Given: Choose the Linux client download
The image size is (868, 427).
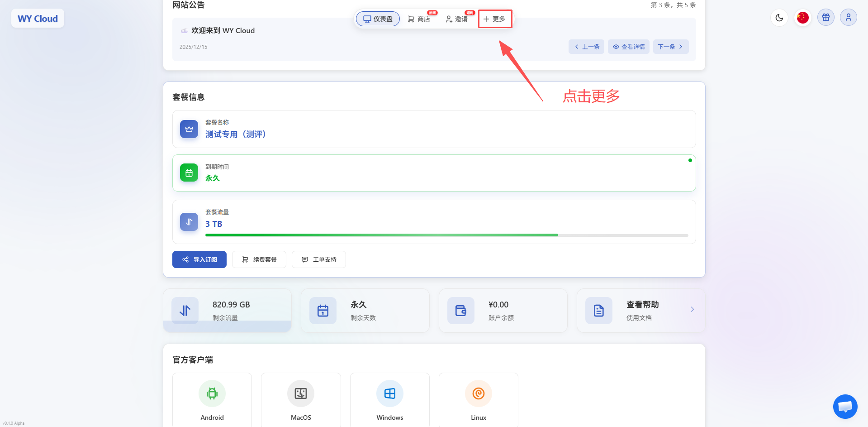Looking at the screenshot, I should 478,393.
